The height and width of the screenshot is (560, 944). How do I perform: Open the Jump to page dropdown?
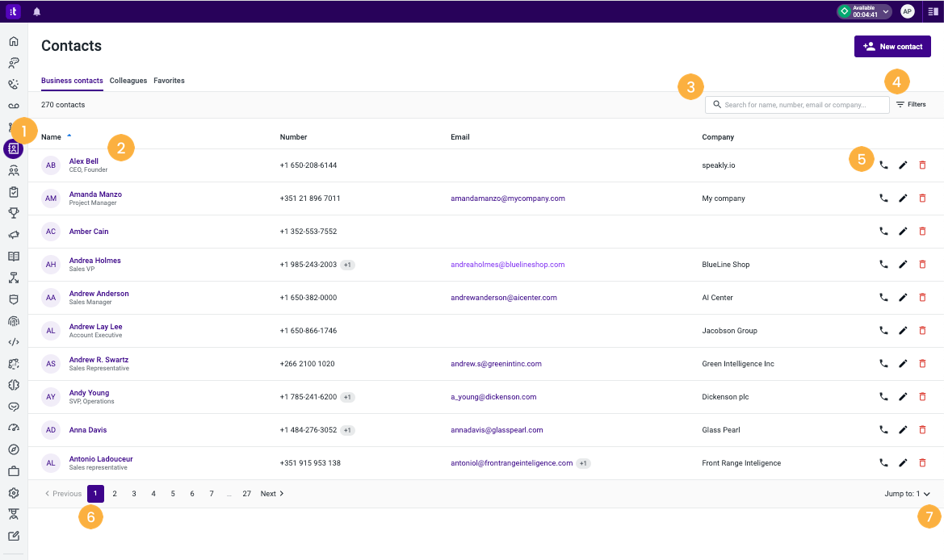pyautogui.click(x=907, y=494)
